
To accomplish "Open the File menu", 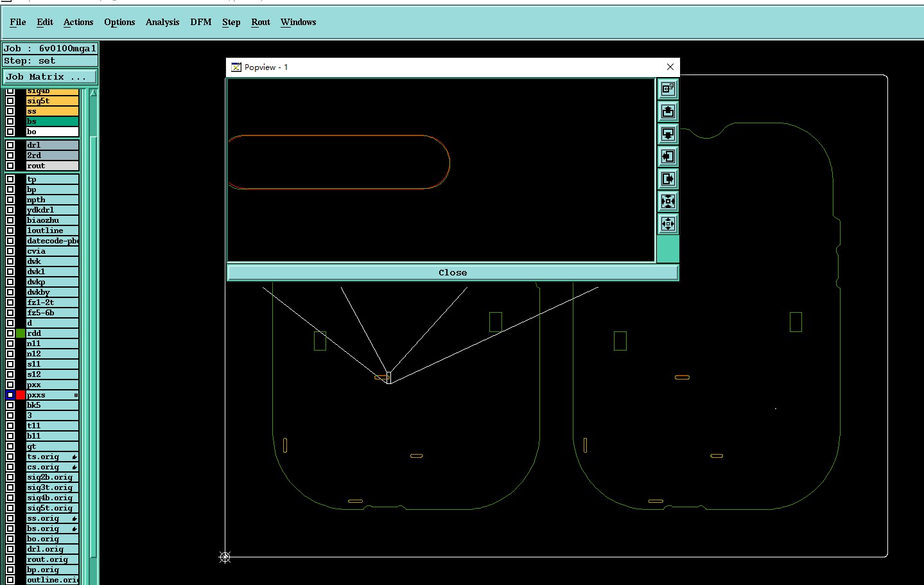I will click(18, 22).
